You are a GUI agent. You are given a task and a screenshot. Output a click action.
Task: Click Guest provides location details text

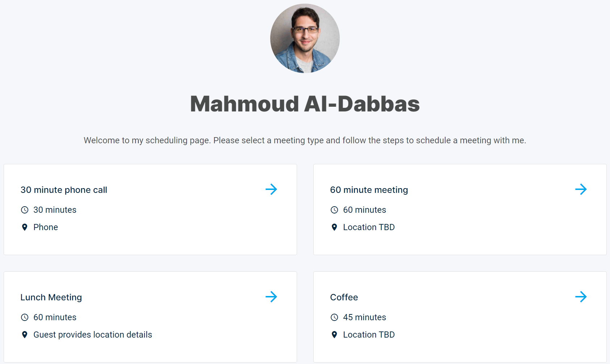coord(93,335)
